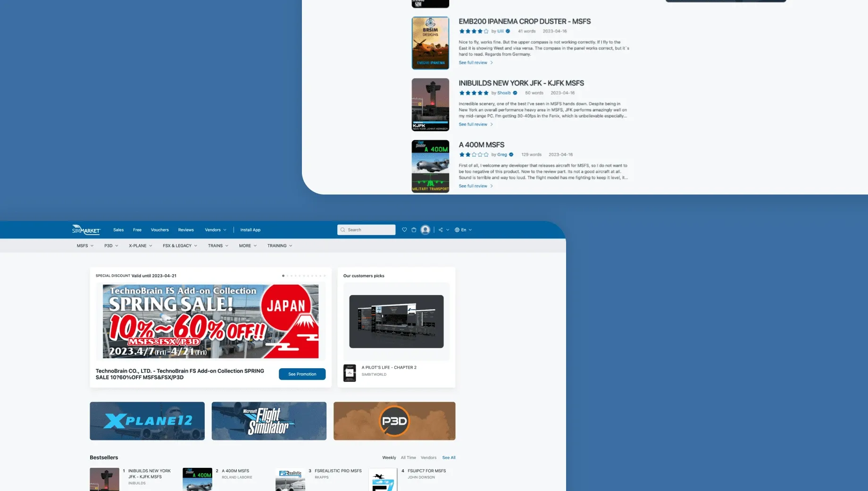Click See full review for EMB200 Ipanema
Screen dimensions: 868x491
coord(476,63)
